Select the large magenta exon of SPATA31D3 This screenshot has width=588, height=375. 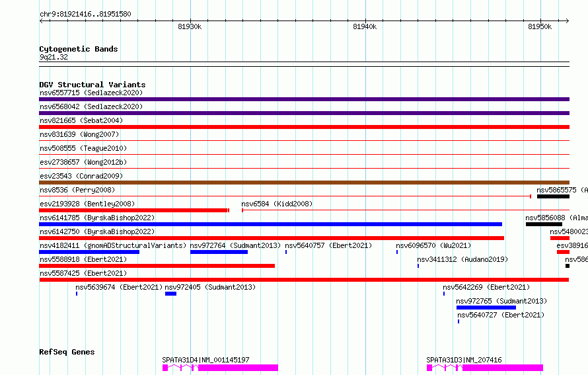(x=503, y=368)
